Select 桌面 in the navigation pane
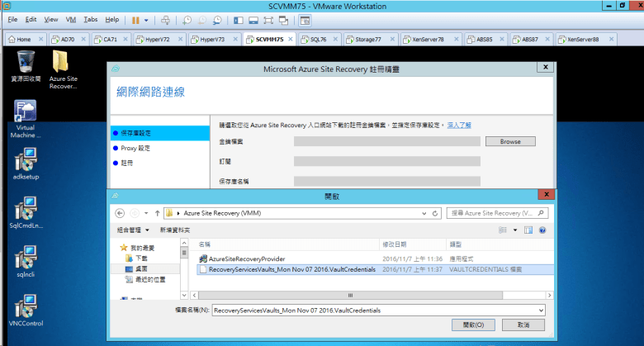644x346 pixels. point(142,269)
